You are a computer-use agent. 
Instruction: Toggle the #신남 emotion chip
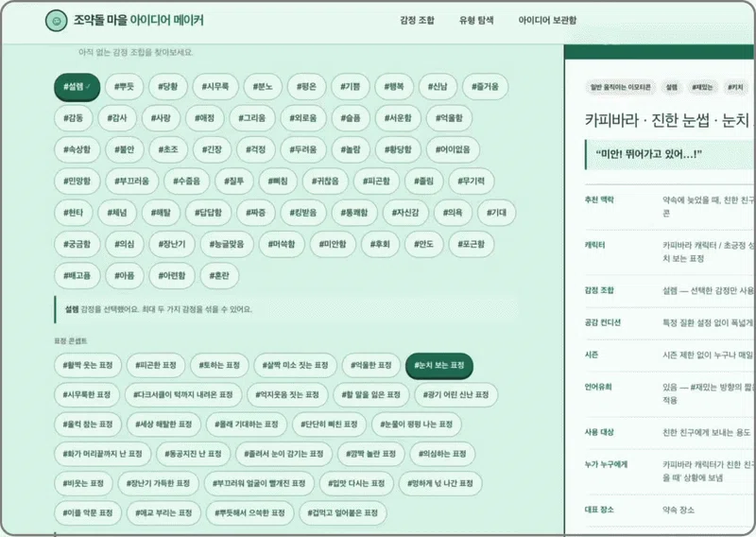click(x=438, y=87)
